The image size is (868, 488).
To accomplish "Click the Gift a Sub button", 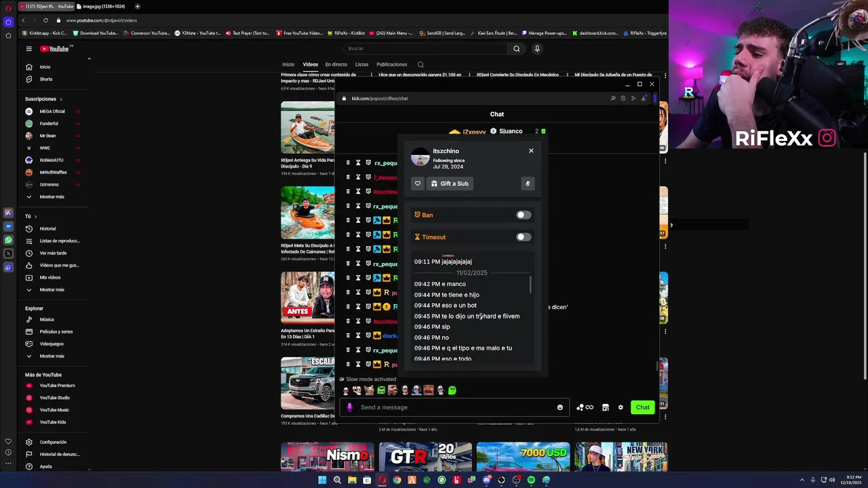I will coord(450,184).
